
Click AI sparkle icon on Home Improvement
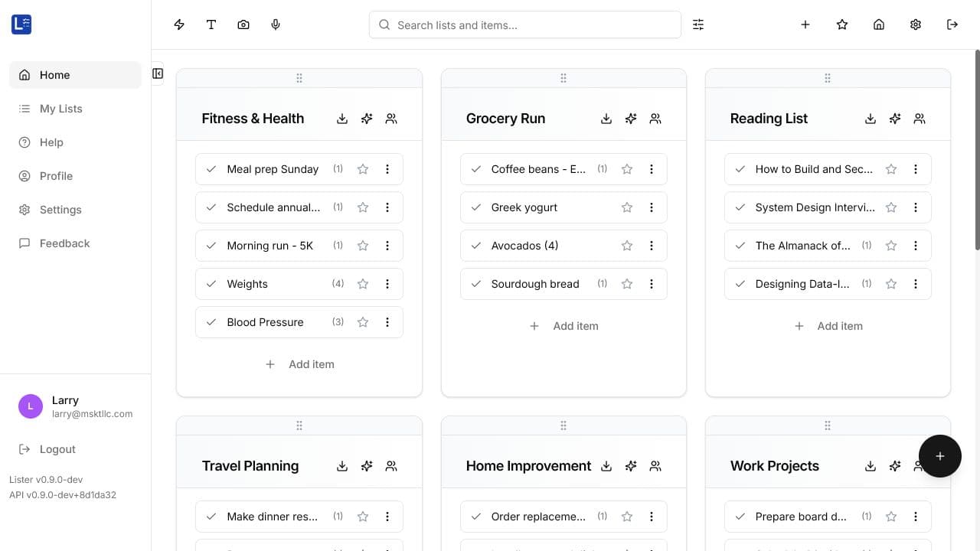631,466
